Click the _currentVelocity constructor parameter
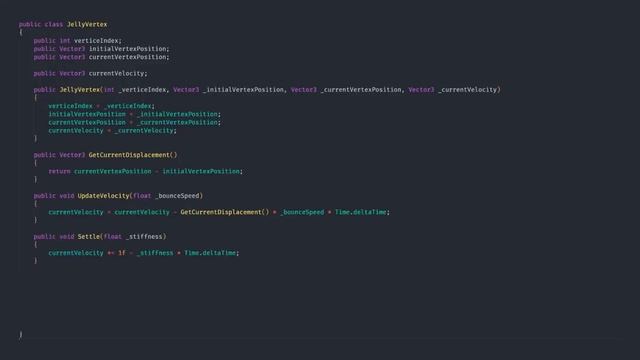This screenshot has width=640, height=360. [468, 90]
